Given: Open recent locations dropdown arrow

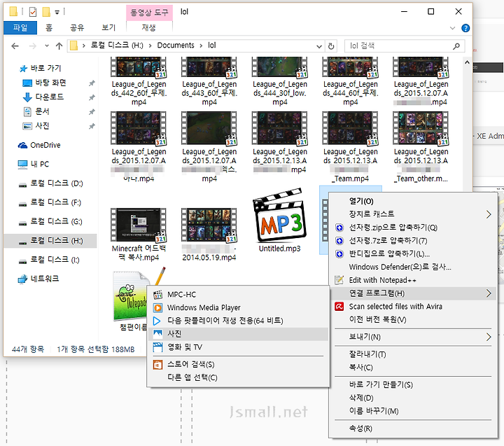Looking at the screenshot, I should pyautogui.click(x=47, y=46).
